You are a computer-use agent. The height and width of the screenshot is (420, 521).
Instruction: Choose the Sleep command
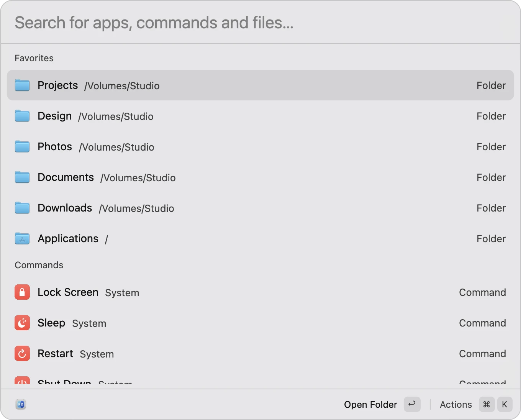pyautogui.click(x=260, y=323)
